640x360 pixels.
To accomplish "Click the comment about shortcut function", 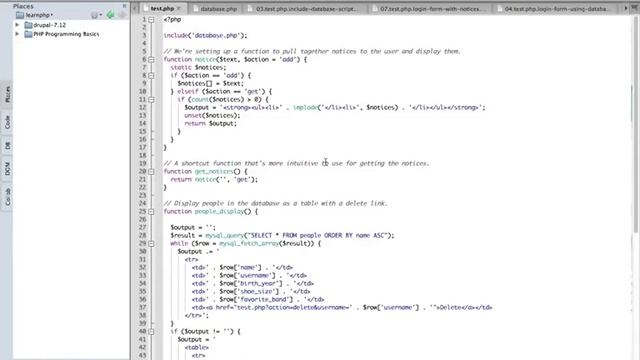I will click(296, 163).
